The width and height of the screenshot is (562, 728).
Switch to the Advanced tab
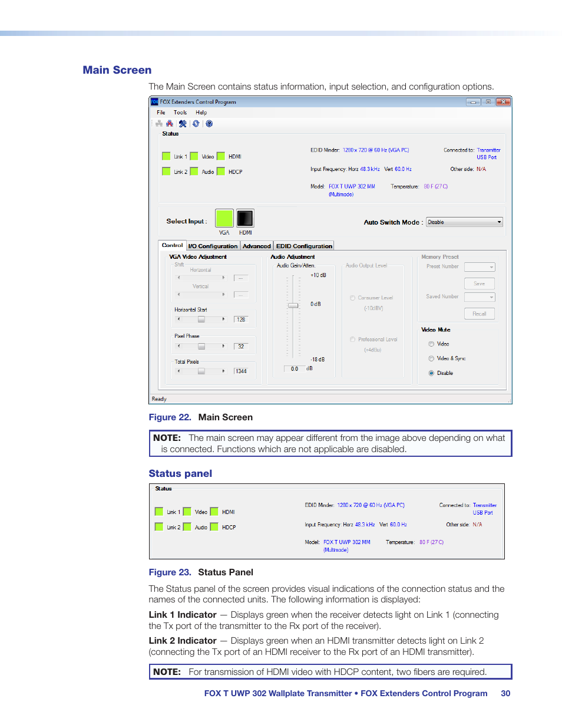tap(257, 246)
